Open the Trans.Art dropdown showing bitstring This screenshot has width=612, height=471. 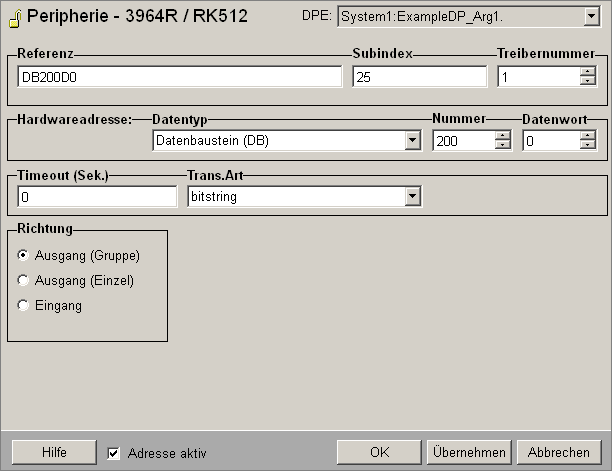[x=413, y=196]
